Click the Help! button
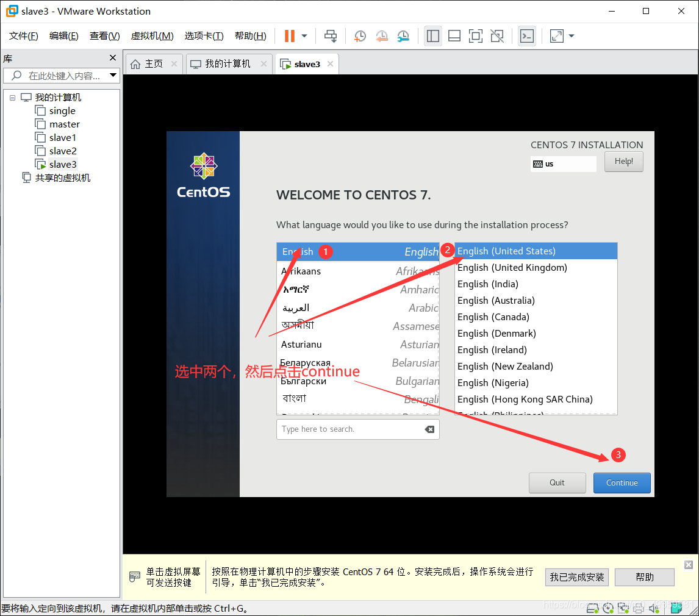699x616 pixels. [623, 162]
